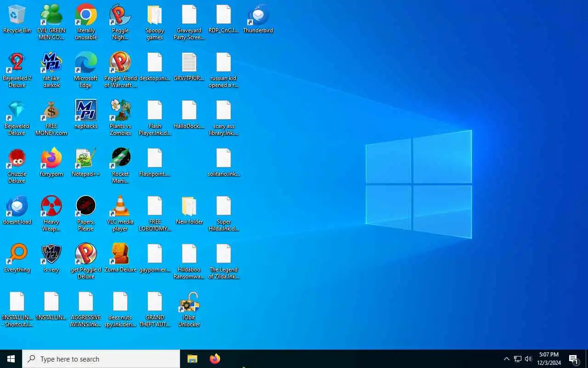This screenshot has width=588, height=368.
Task: Open the notification center icon
Action: click(573, 359)
